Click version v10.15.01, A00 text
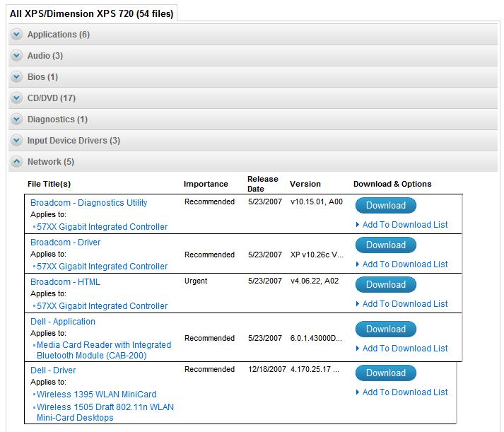Image resolution: width=504 pixels, height=432 pixels. (317, 202)
